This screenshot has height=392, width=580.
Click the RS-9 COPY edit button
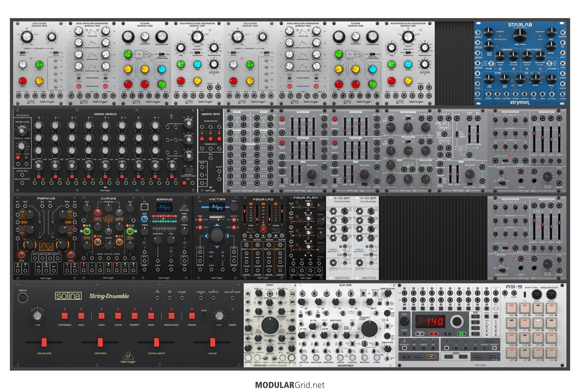pyautogui.click(x=475, y=322)
